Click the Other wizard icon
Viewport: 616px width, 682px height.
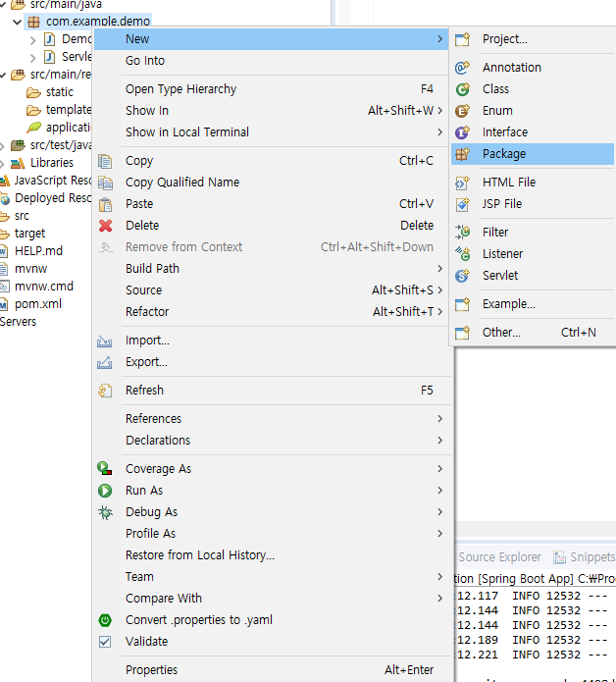coord(462,333)
